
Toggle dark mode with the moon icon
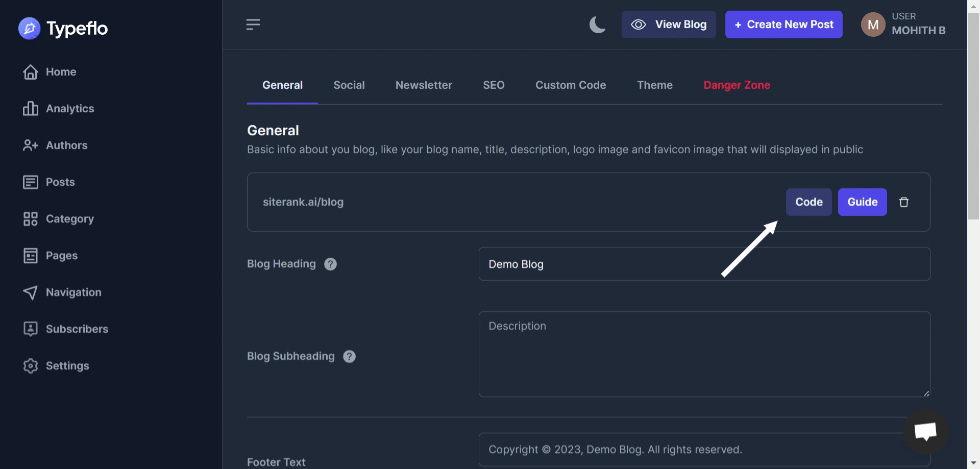coord(597,24)
